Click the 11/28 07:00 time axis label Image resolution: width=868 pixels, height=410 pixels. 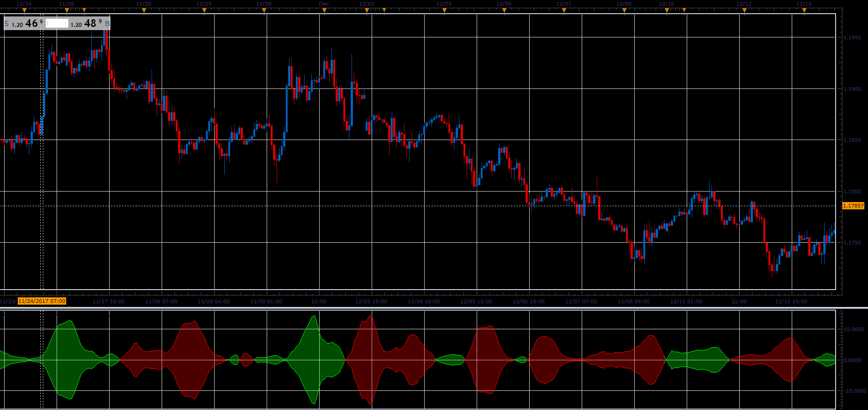[x=161, y=301]
